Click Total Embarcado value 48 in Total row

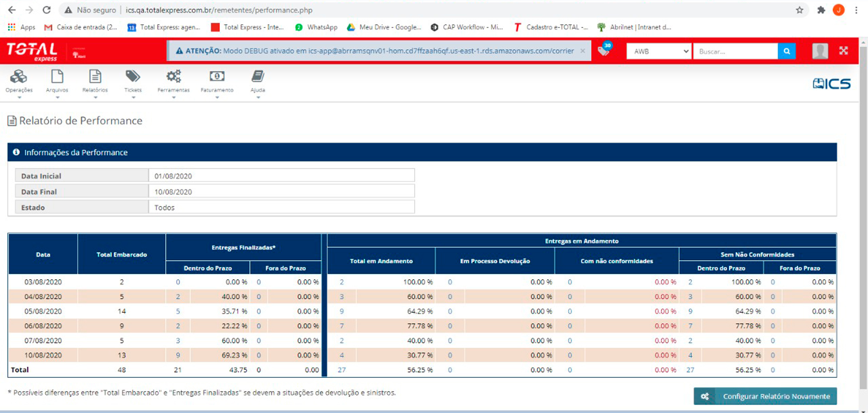[x=122, y=370]
